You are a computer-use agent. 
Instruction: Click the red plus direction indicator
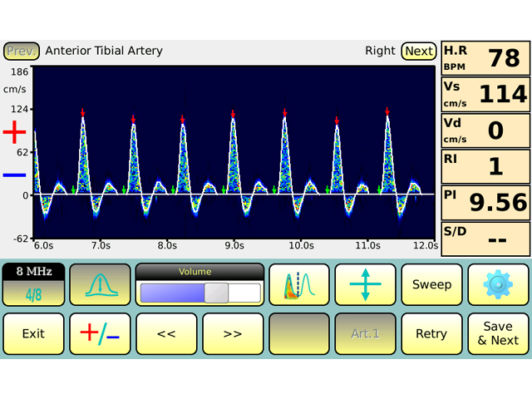(x=15, y=132)
